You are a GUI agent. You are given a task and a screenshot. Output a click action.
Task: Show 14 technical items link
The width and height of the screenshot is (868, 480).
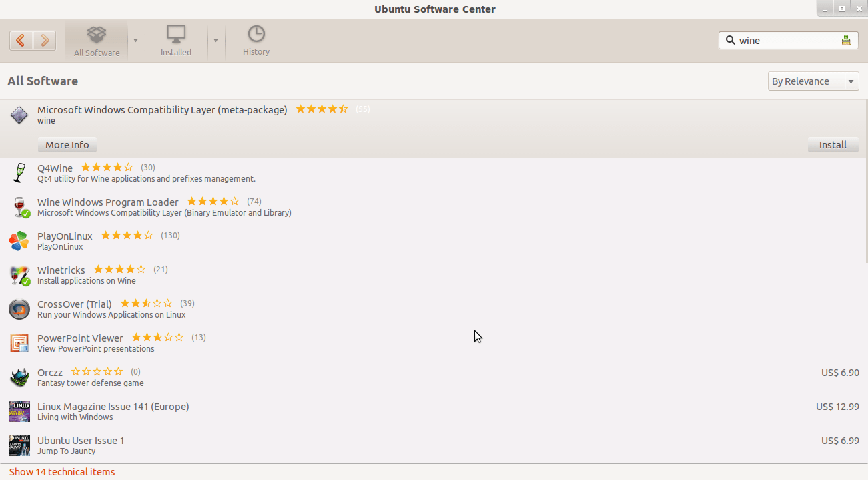62,472
